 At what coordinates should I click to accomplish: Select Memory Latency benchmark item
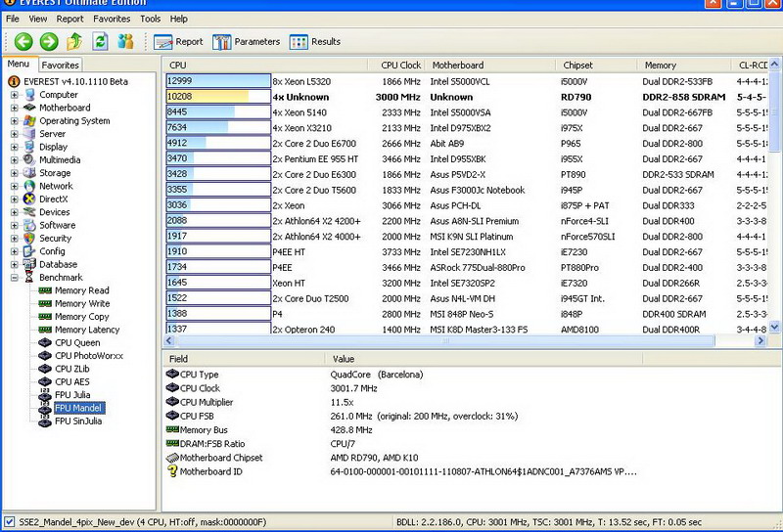[x=85, y=330]
